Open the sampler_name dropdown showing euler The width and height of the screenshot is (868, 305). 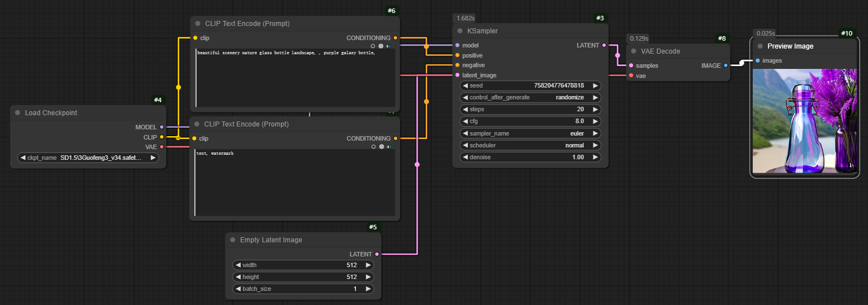[x=530, y=133]
